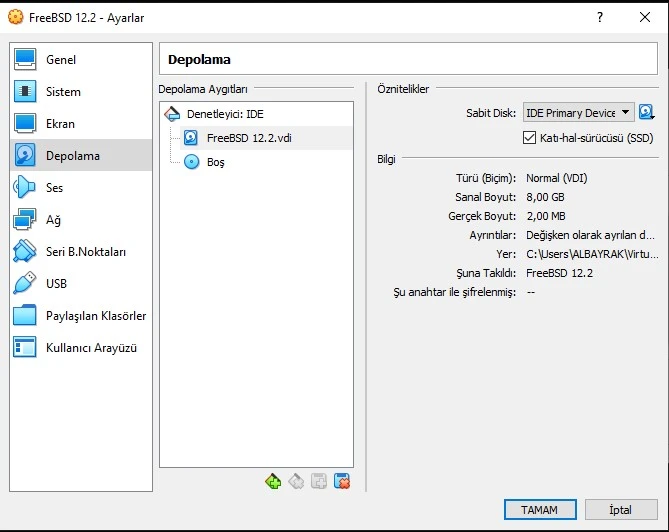This screenshot has height=532, width=669.
Task: Click the hard disk icon beside FreeBSD 12.2.vdi
Action: point(191,138)
